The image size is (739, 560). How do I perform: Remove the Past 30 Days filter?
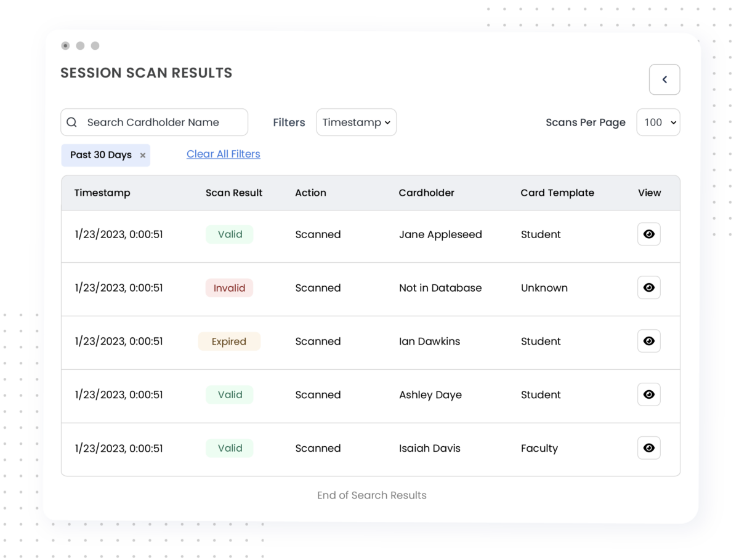tap(142, 155)
